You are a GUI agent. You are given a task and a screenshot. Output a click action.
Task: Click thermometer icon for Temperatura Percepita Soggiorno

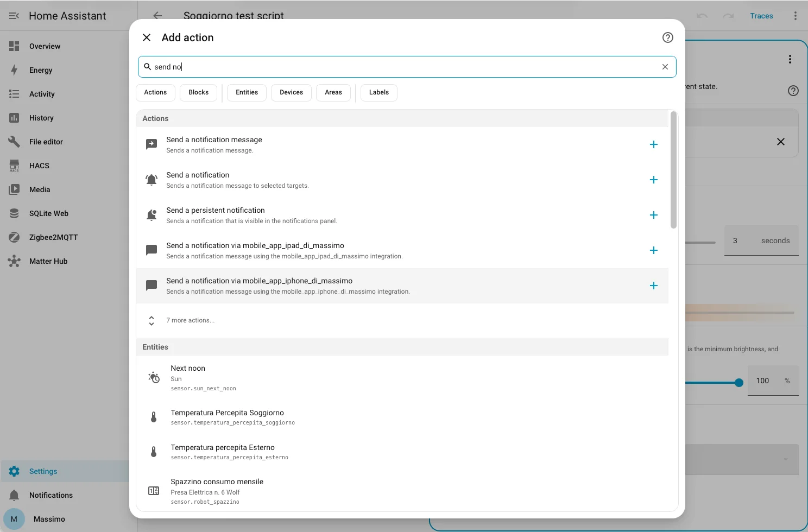(154, 417)
